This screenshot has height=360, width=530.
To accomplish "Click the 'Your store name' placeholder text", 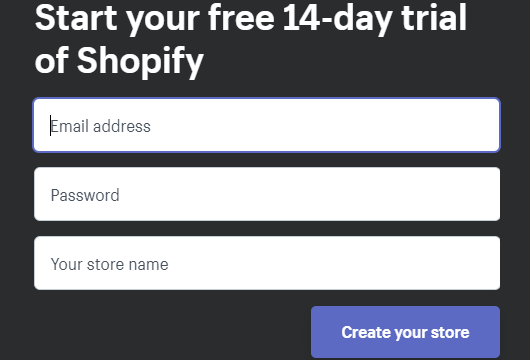I will [x=110, y=264].
